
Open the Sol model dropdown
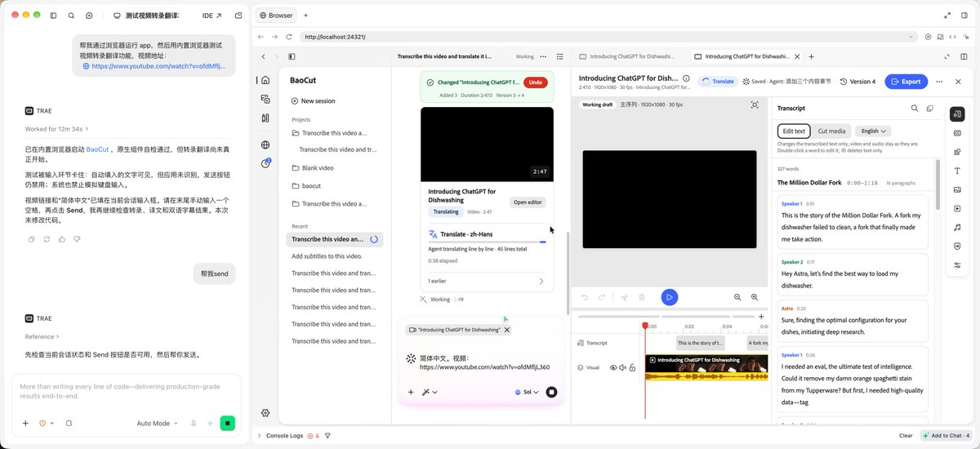tap(527, 392)
